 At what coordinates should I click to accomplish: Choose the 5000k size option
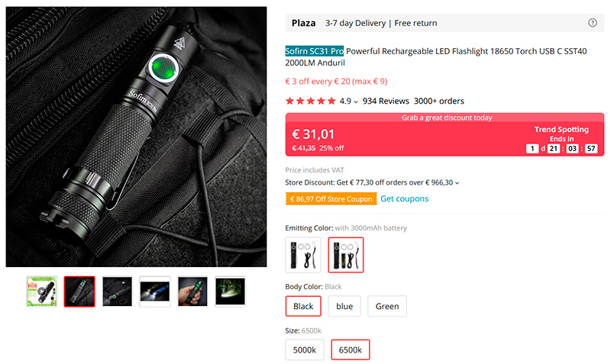[x=305, y=350]
